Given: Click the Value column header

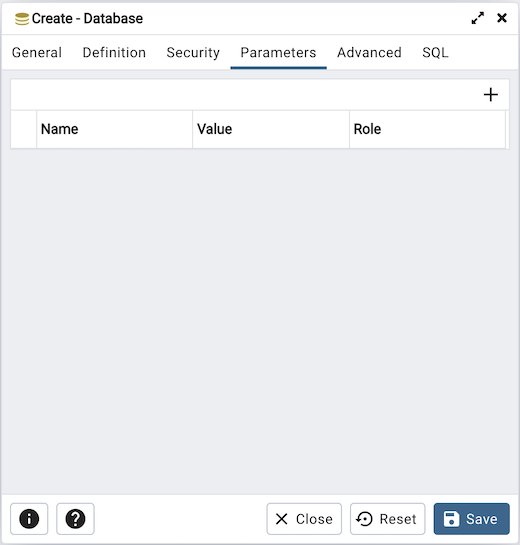Looking at the screenshot, I should 271,129.
